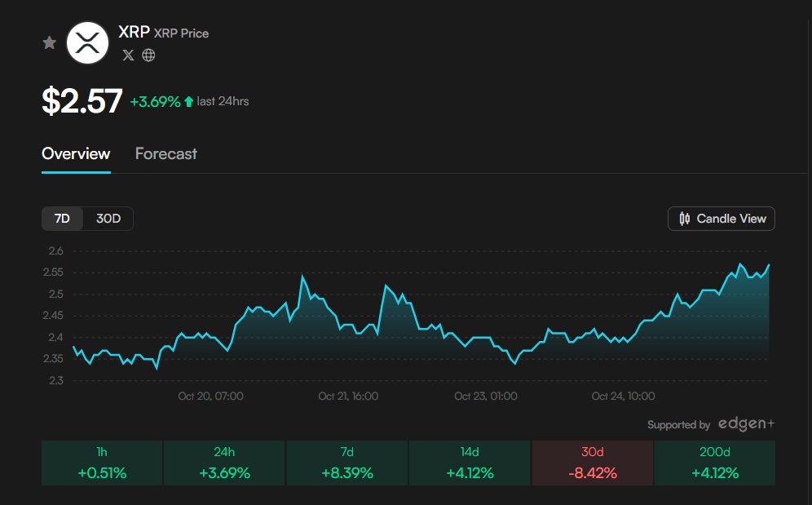This screenshot has width=812, height=505.
Task: Click the edgen+ supported-by logo
Action: [746, 424]
